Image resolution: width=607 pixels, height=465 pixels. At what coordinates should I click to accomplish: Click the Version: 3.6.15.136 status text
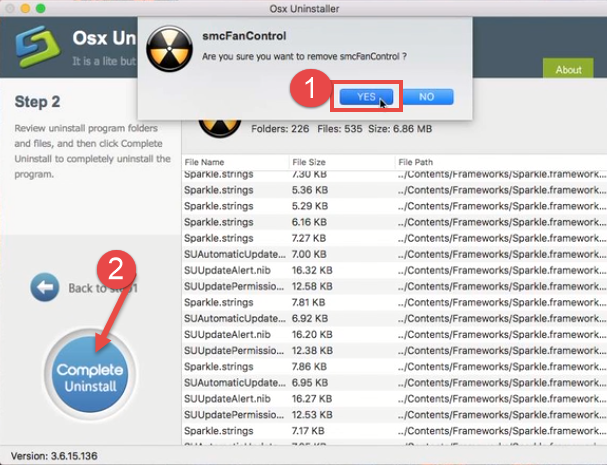coord(54,456)
